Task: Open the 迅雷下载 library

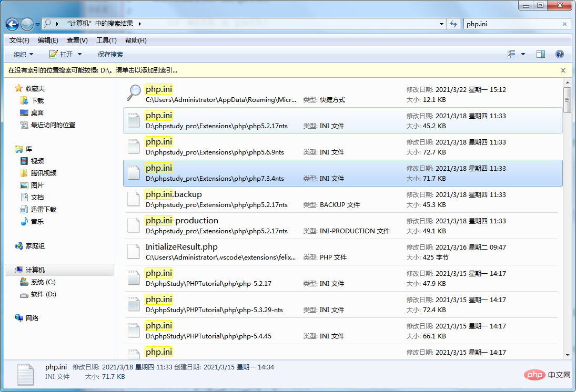Action: pyautogui.click(x=38, y=210)
